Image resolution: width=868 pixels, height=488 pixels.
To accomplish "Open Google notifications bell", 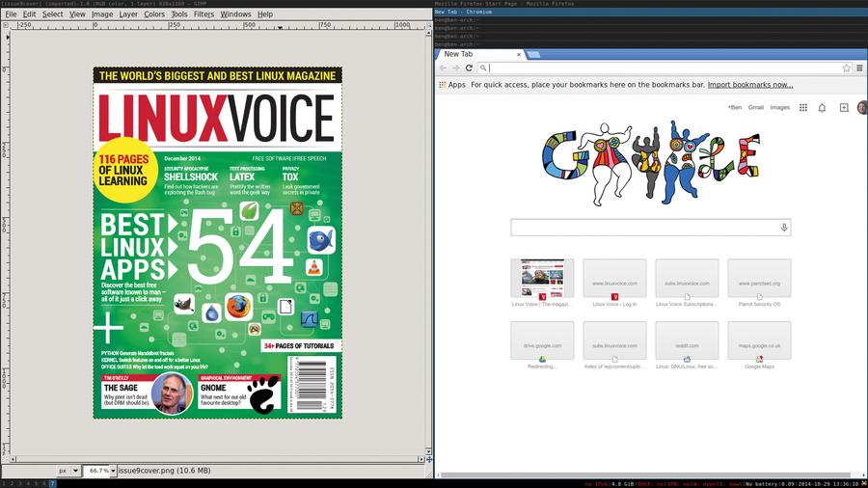I will pyautogui.click(x=822, y=108).
